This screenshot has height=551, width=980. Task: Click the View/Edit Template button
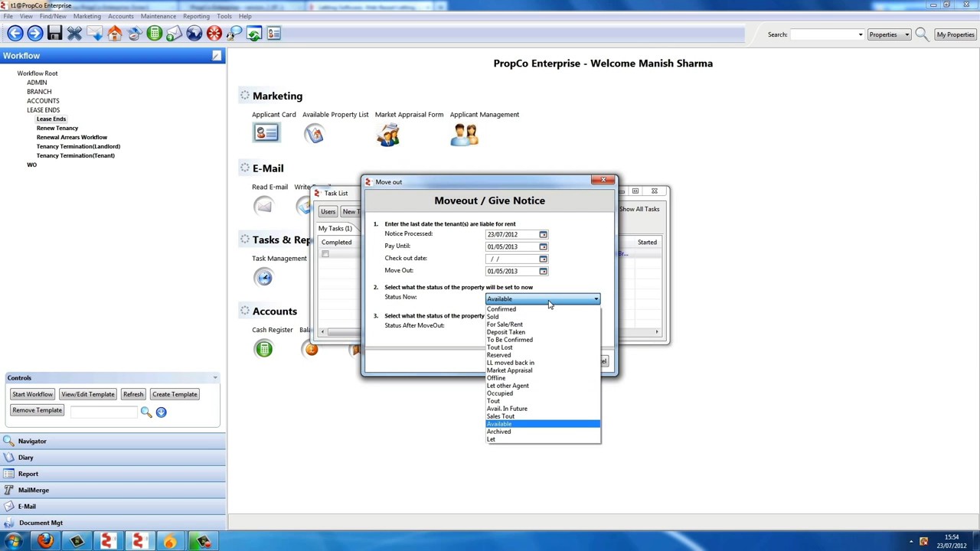point(88,394)
